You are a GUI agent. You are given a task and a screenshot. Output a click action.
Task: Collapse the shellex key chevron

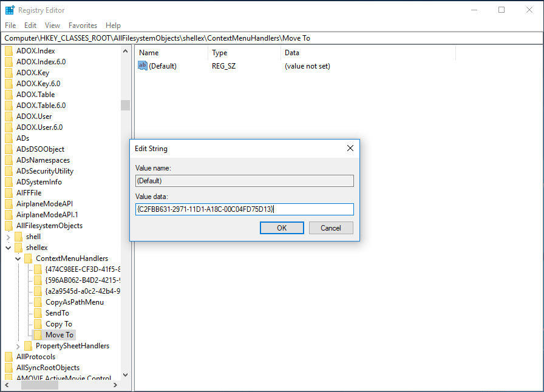pos(8,248)
